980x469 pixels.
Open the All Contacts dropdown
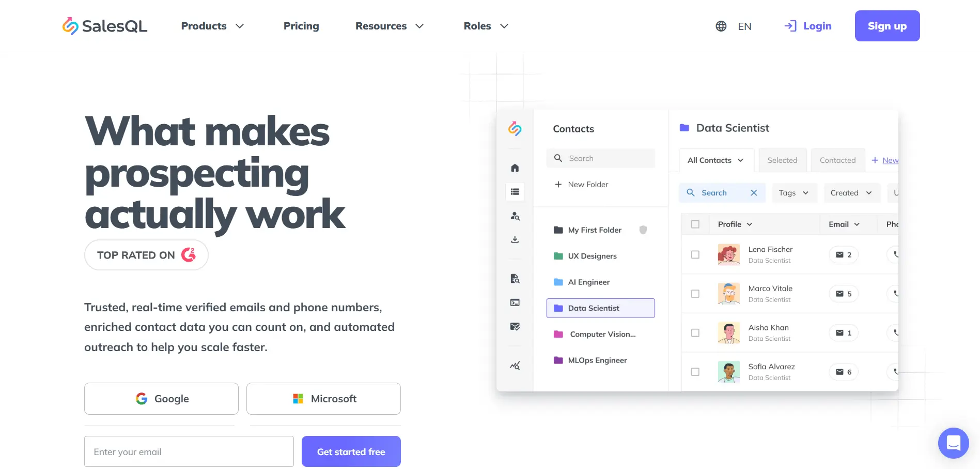[x=716, y=160]
